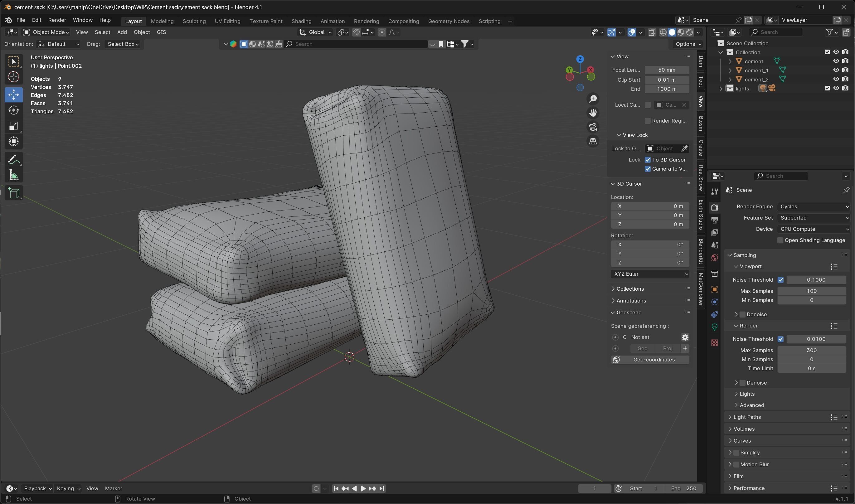The image size is (855, 504).
Task: Switch viewport to rendered shading
Action: [690, 32]
